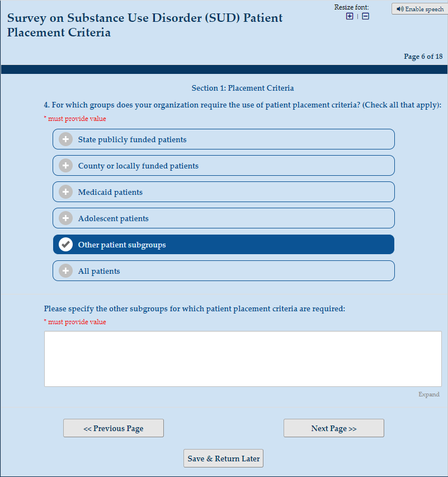
Task: Focus the other subgroups text area
Action: [243, 359]
